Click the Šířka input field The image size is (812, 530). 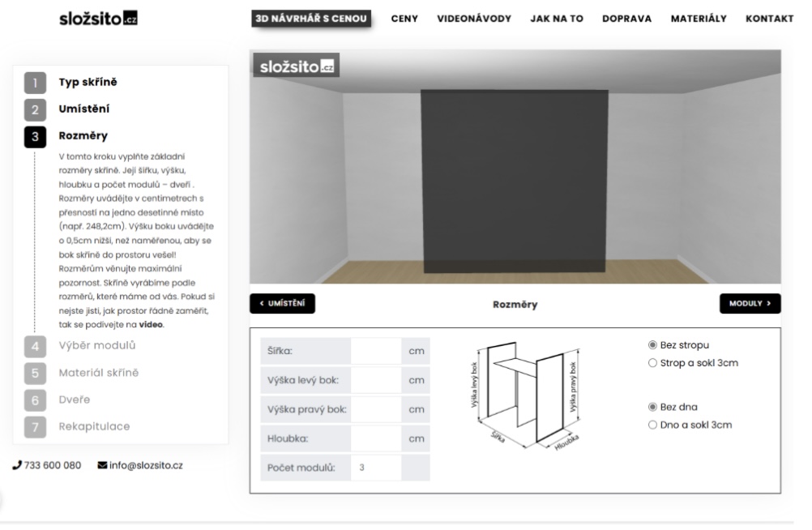(376, 352)
